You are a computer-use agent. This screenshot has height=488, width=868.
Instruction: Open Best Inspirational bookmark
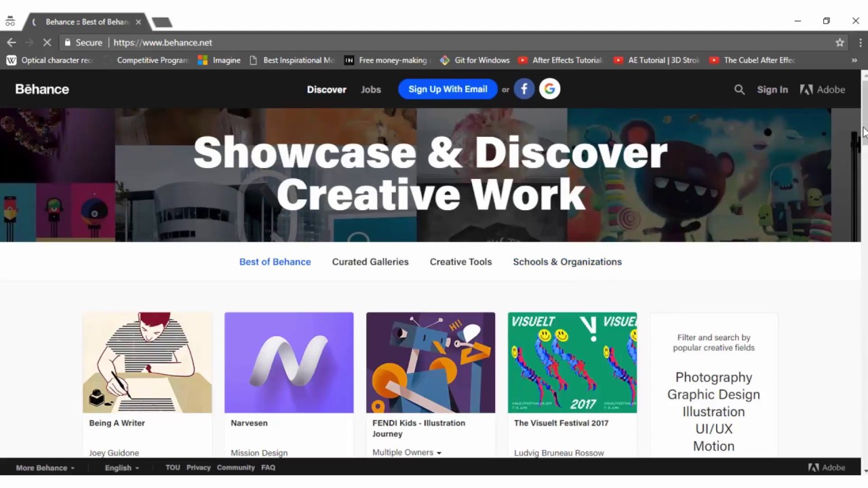[x=292, y=60]
